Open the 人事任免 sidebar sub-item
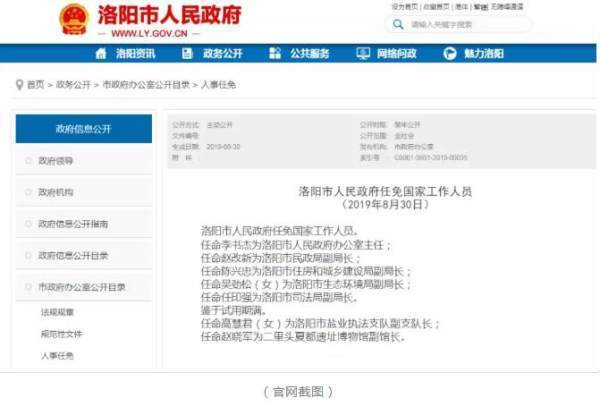600x415 pixels. pyautogui.click(x=57, y=356)
